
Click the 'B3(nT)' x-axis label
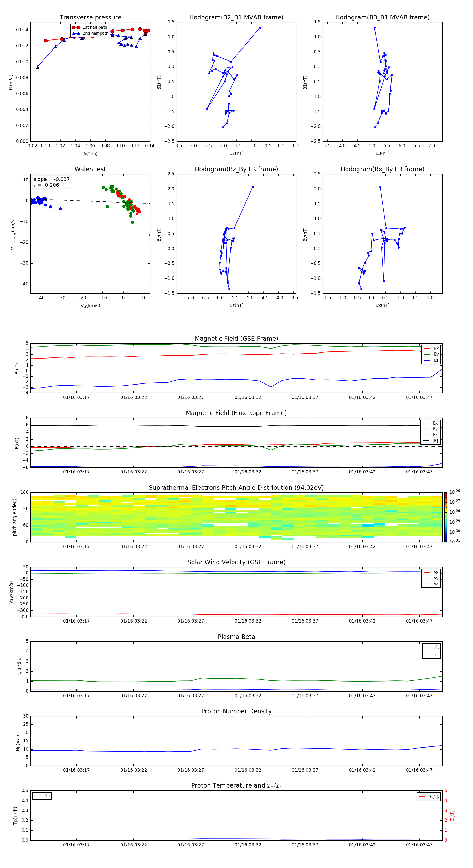click(382, 153)
